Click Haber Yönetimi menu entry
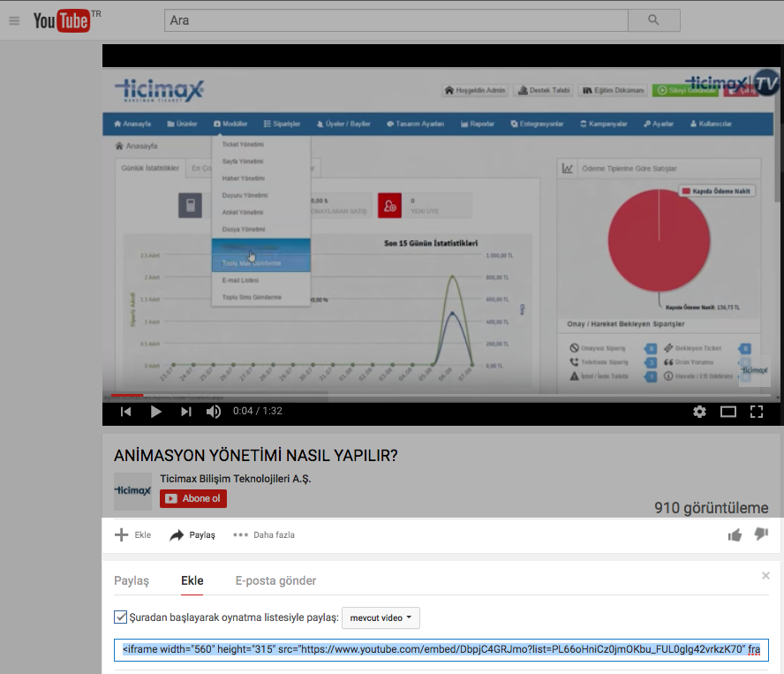The image size is (784, 674). (x=244, y=178)
